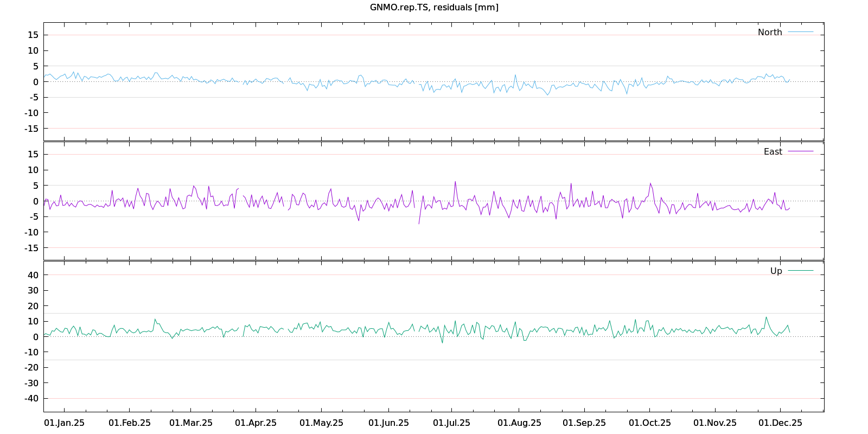Click the purple East legend line sample
Viewport: 868px width, 434px height.
tap(800, 152)
